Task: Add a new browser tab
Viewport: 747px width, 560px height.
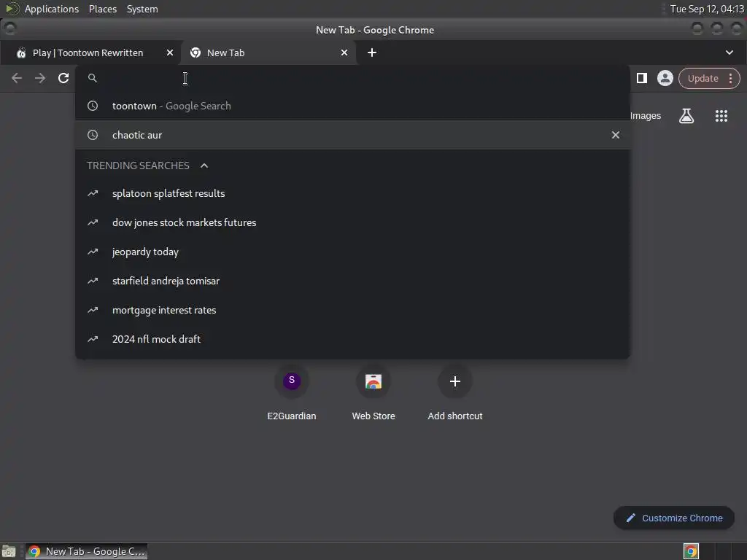Action: click(x=372, y=52)
